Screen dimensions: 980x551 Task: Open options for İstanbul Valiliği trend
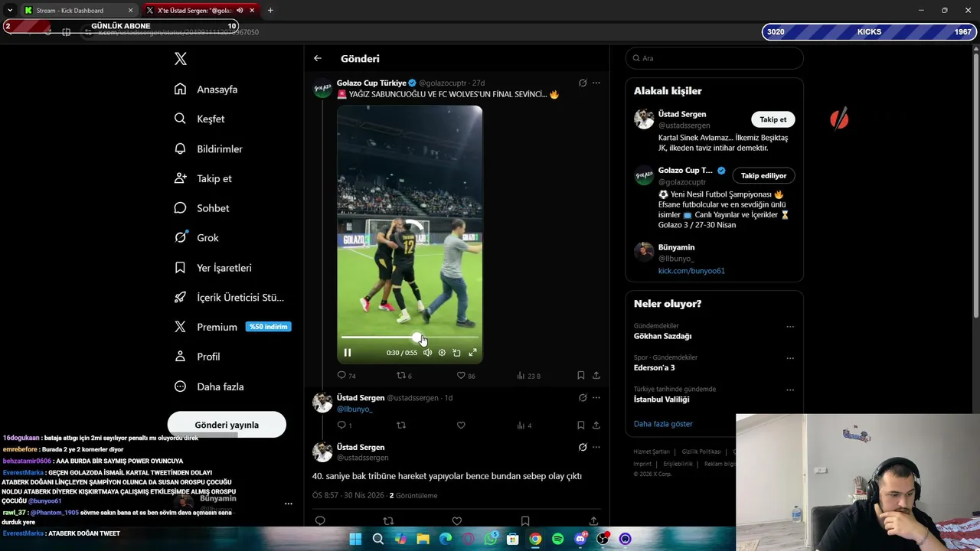(x=790, y=390)
